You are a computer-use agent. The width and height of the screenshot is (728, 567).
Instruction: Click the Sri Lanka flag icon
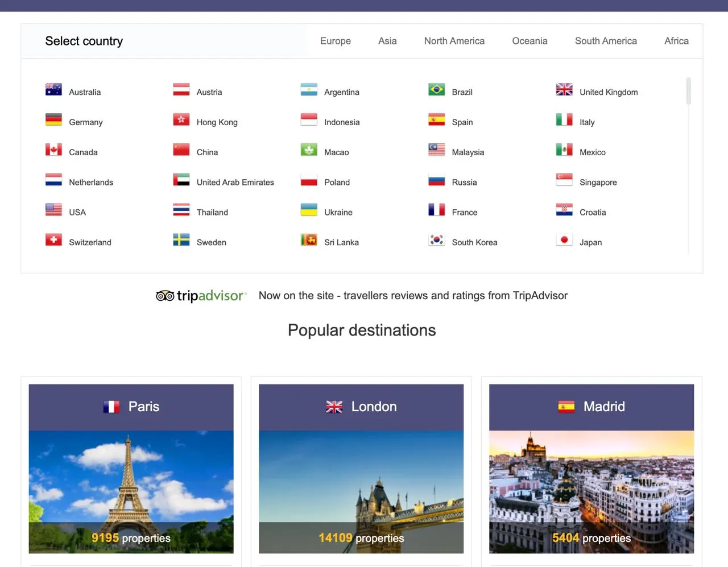[309, 240]
